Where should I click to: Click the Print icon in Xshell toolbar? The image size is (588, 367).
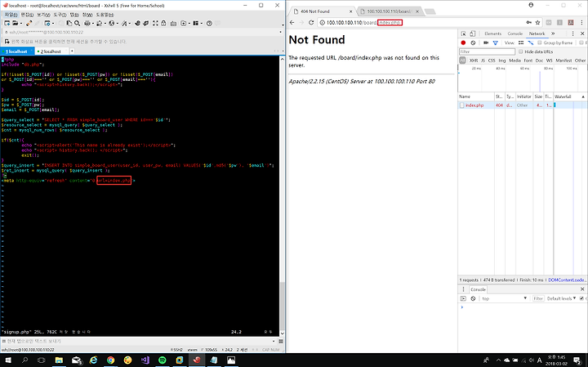click(x=87, y=23)
